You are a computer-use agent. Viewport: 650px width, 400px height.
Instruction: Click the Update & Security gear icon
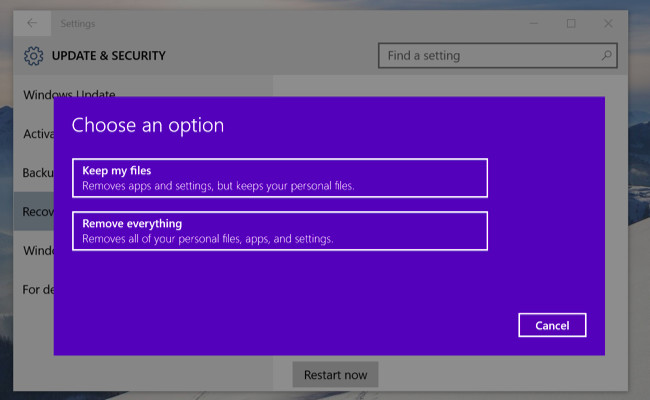click(34, 56)
